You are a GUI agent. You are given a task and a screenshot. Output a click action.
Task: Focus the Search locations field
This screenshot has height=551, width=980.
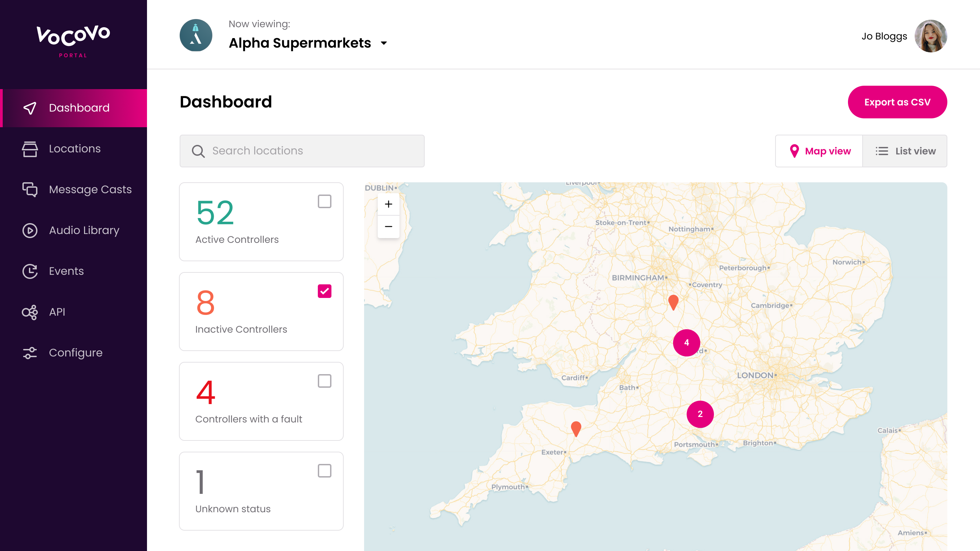[x=302, y=151]
